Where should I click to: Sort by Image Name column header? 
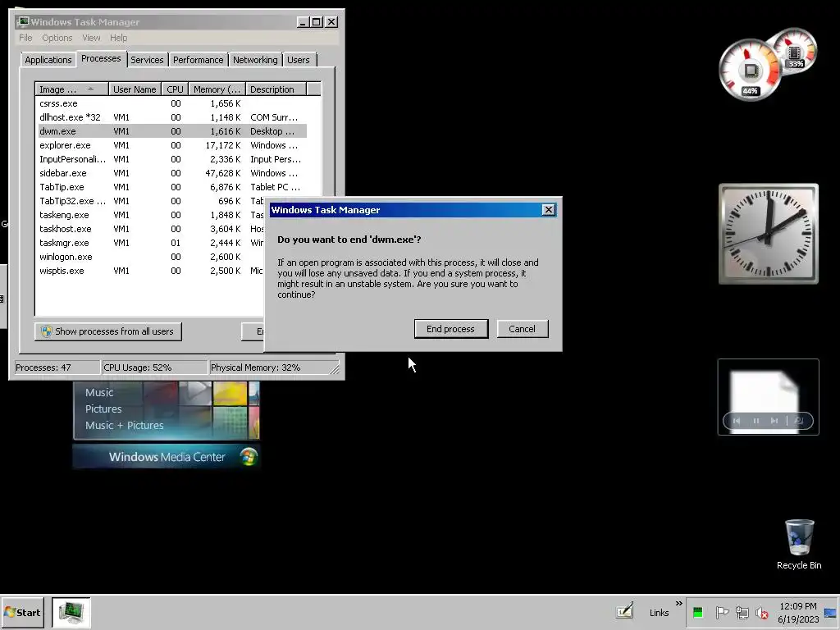pyautogui.click(x=72, y=89)
